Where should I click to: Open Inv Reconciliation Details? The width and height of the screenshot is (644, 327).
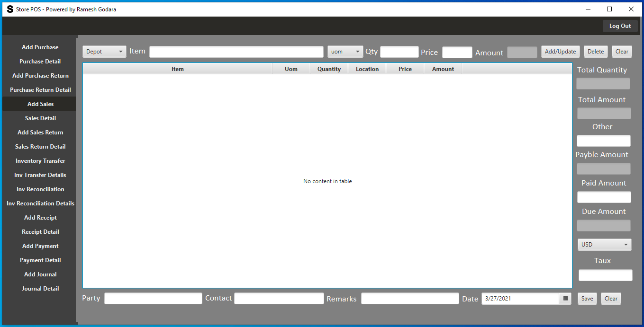pyautogui.click(x=40, y=203)
